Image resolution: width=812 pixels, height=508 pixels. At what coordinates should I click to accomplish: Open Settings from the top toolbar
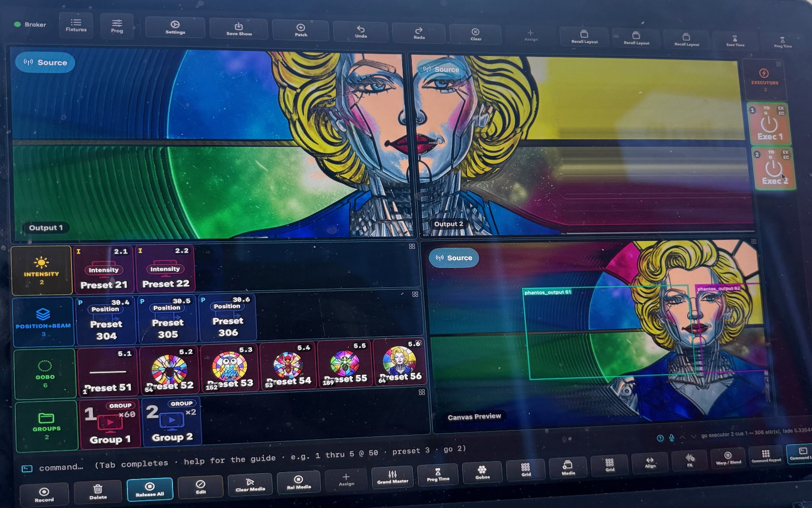(x=175, y=28)
